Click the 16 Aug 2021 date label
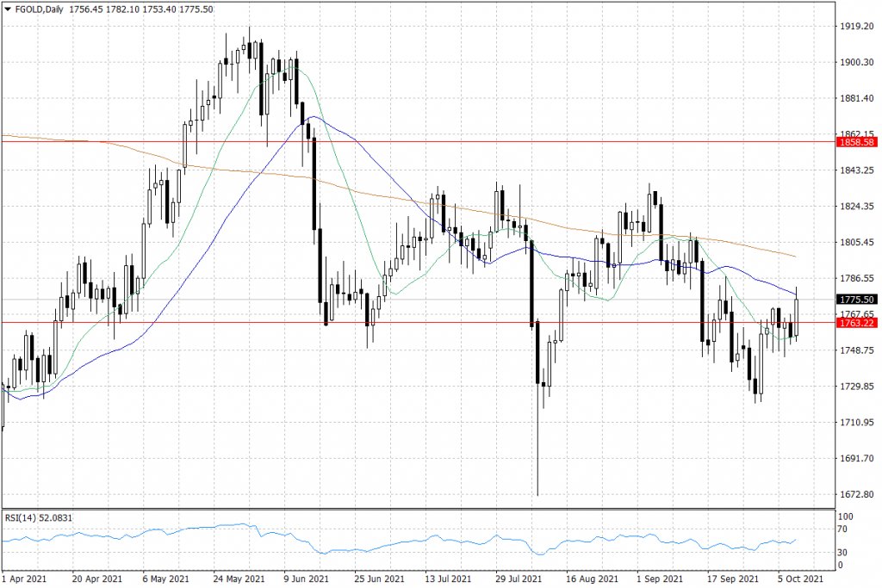882x588 pixels. coord(592,579)
